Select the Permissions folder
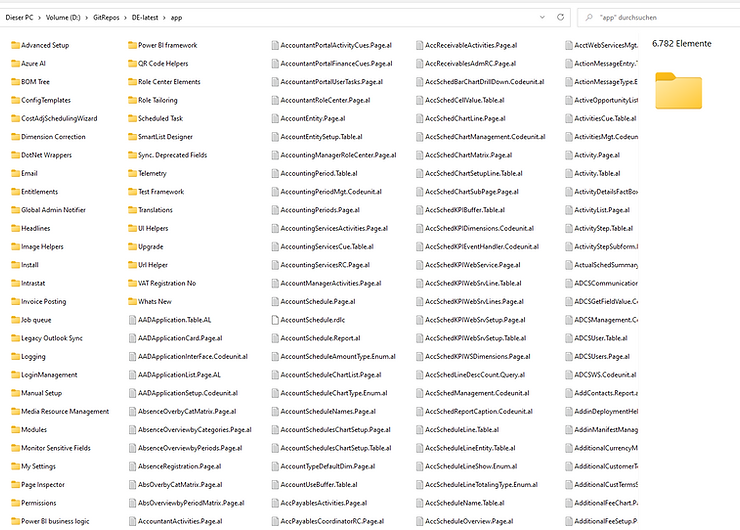The width and height of the screenshot is (740, 530). [x=38, y=503]
